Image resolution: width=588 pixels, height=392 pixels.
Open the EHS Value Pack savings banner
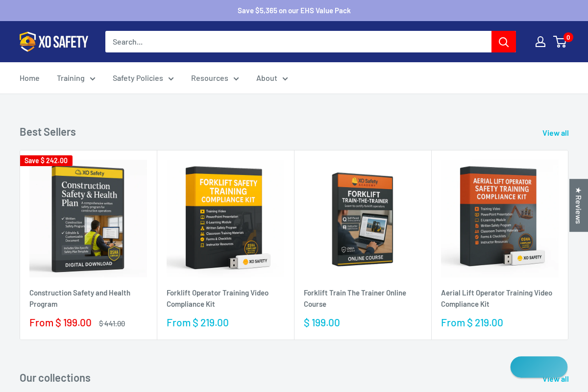coord(294,10)
